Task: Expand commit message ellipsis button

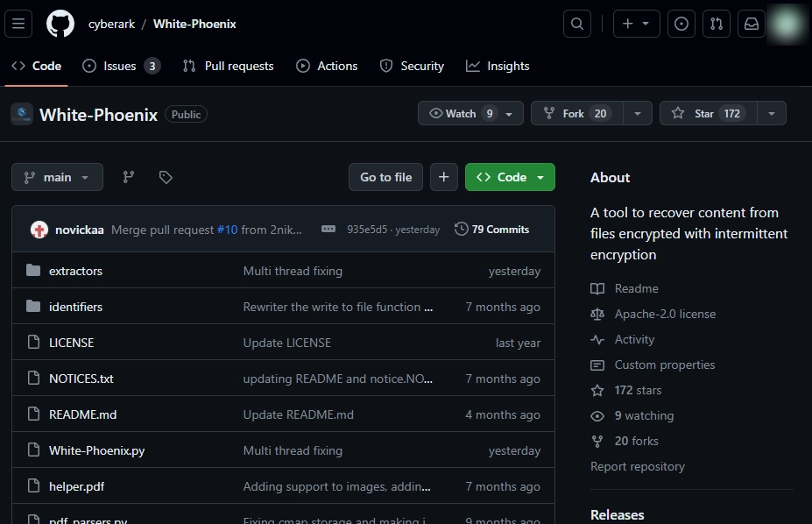Action: tap(328, 229)
